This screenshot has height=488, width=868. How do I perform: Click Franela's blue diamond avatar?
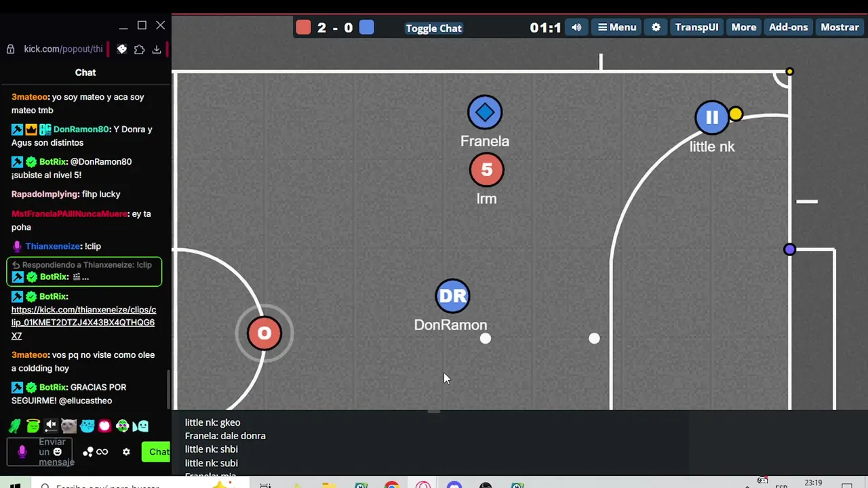point(485,113)
